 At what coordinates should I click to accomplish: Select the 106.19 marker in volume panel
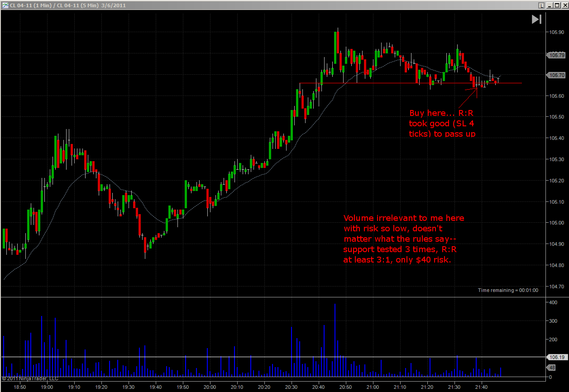pos(556,357)
